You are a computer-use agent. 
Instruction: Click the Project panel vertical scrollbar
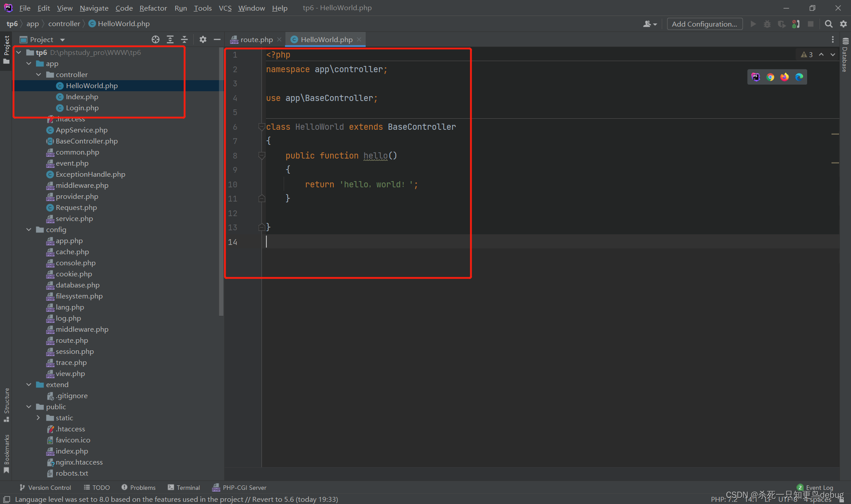point(221,182)
